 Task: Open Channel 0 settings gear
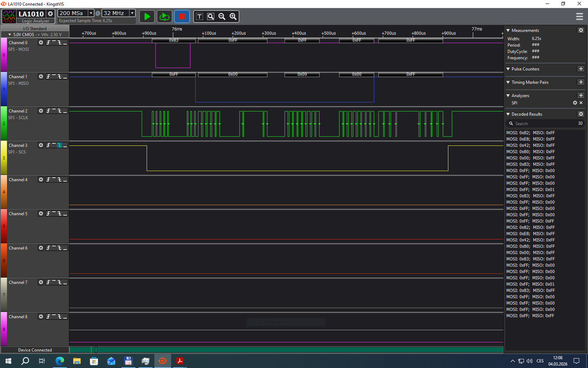pyautogui.click(x=41, y=42)
